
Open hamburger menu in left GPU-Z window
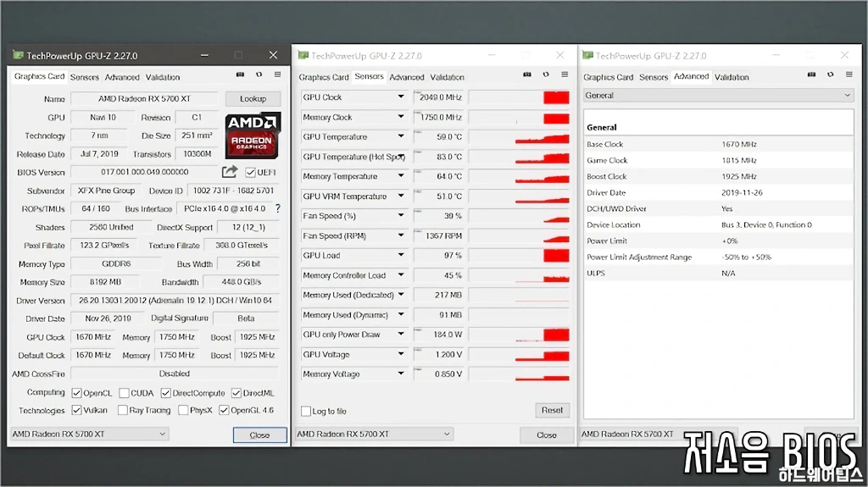point(277,75)
